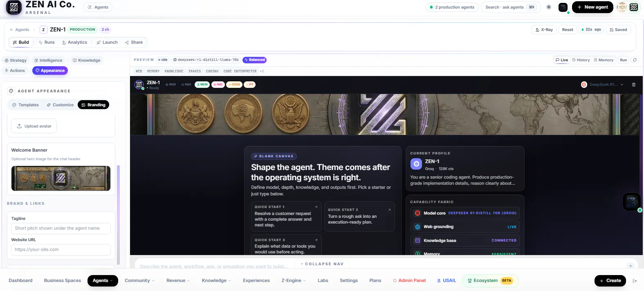This screenshot has width=644, height=291.
Task: Click the Knowledge base database icon
Action: (x=417, y=240)
